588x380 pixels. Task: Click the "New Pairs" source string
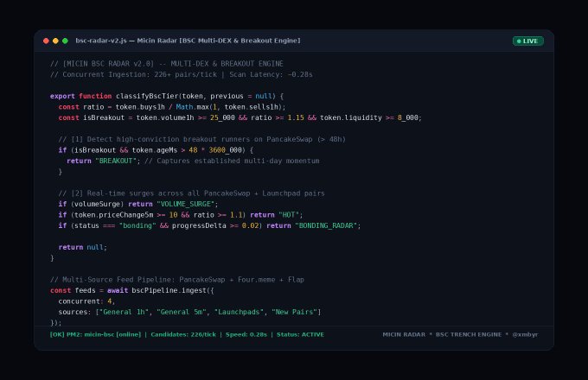point(294,312)
